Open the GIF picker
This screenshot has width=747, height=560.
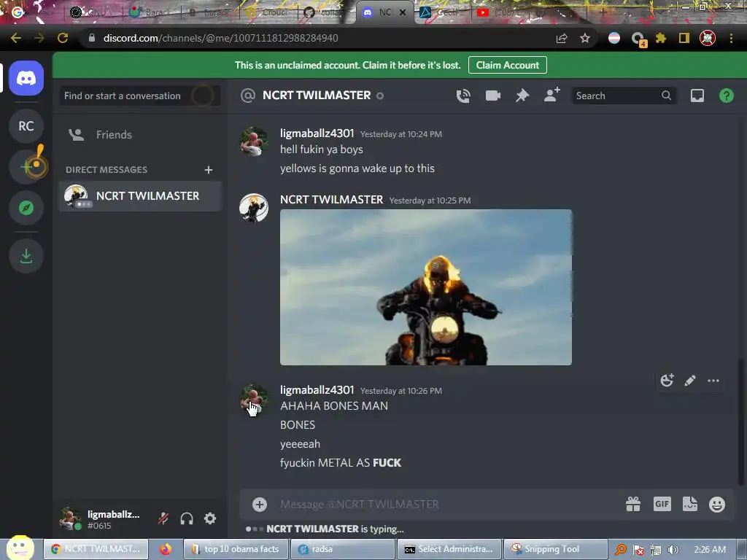(x=662, y=504)
